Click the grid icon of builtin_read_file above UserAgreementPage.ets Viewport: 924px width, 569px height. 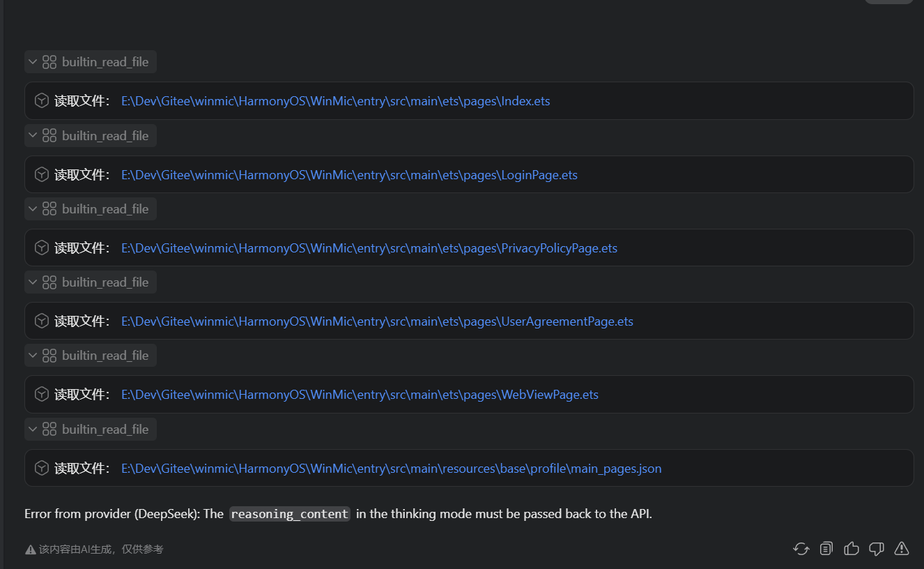point(49,282)
